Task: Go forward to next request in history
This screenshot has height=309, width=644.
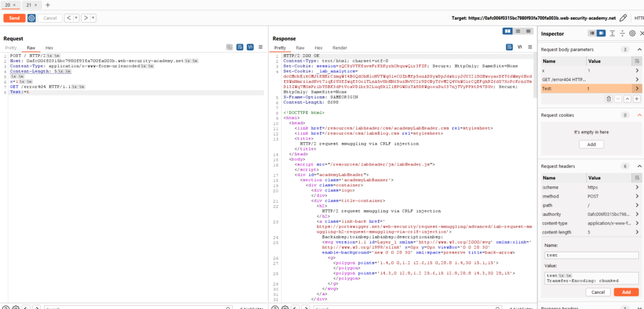Action: click(x=86, y=18)
